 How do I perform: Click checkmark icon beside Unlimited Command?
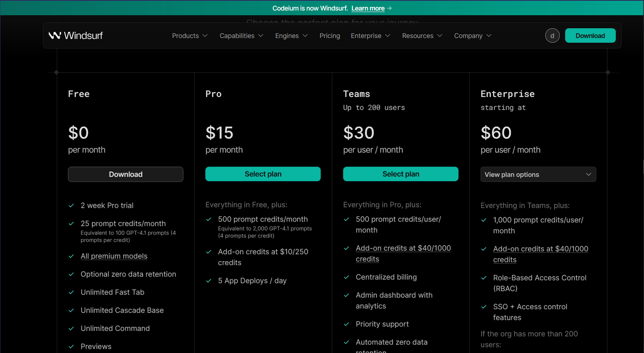click(71, 329)
